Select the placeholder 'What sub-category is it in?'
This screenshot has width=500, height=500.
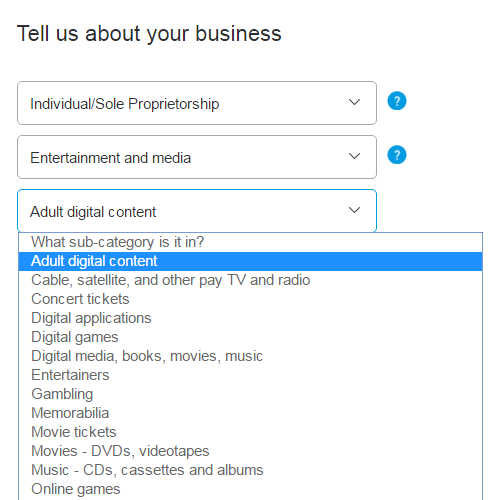pyautogui.click(x=250, y=242)
